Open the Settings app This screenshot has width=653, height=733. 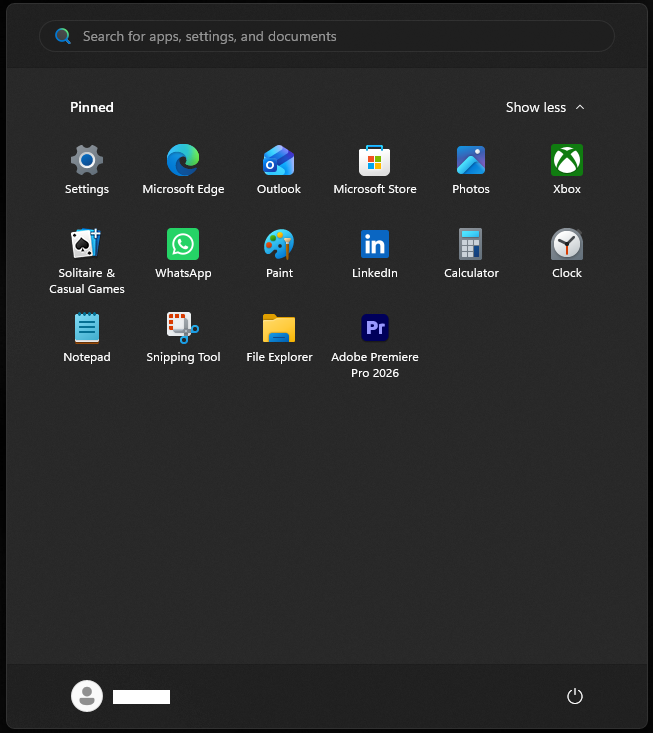pos(87,170)
